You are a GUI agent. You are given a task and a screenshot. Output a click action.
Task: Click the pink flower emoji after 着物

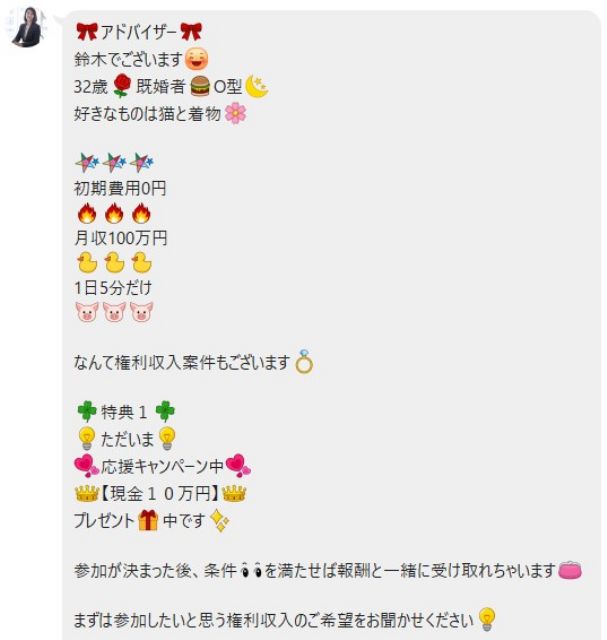(x=236, y=113)
